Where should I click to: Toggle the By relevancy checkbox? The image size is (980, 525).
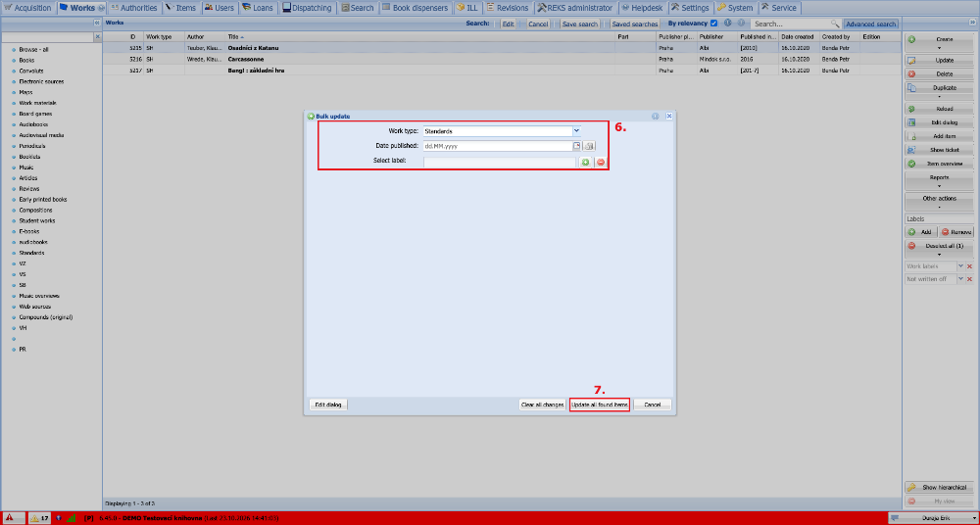point(713,24)
